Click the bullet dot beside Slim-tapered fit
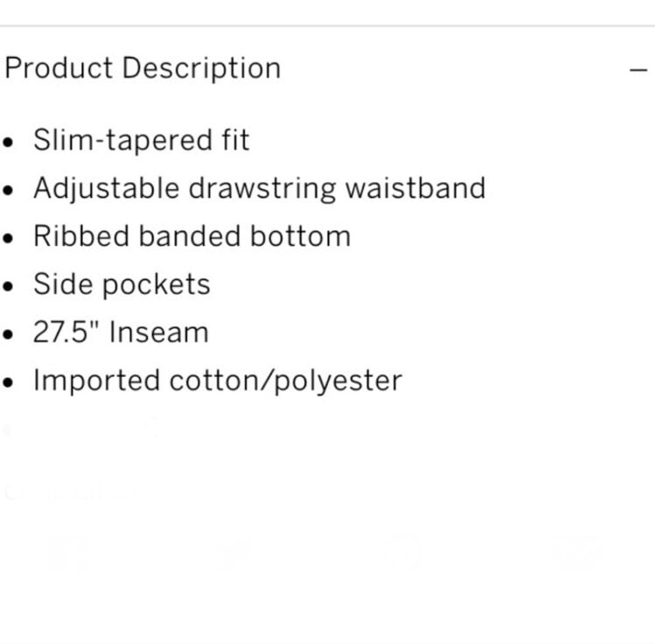655x644 pixels. (x=8, y=142)
